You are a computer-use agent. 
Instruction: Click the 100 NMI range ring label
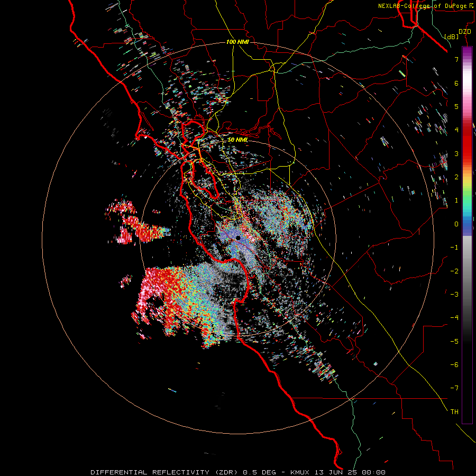point(237,42)
